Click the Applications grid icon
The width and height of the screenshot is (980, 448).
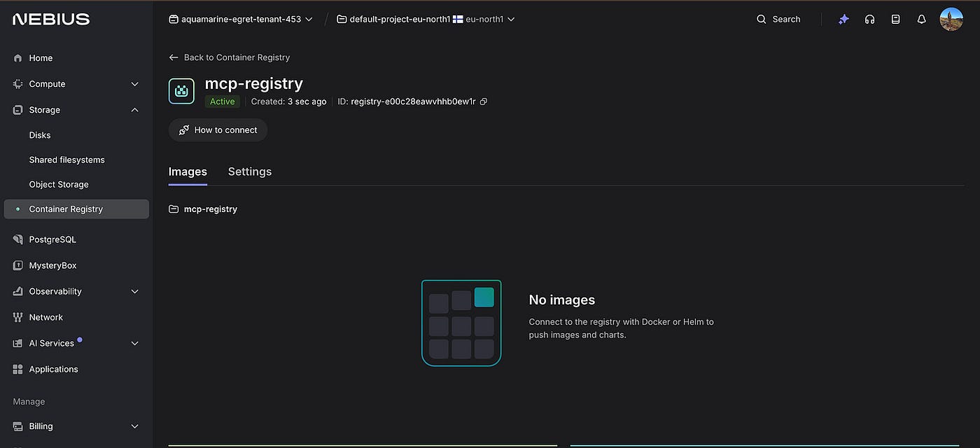point(18,369)
